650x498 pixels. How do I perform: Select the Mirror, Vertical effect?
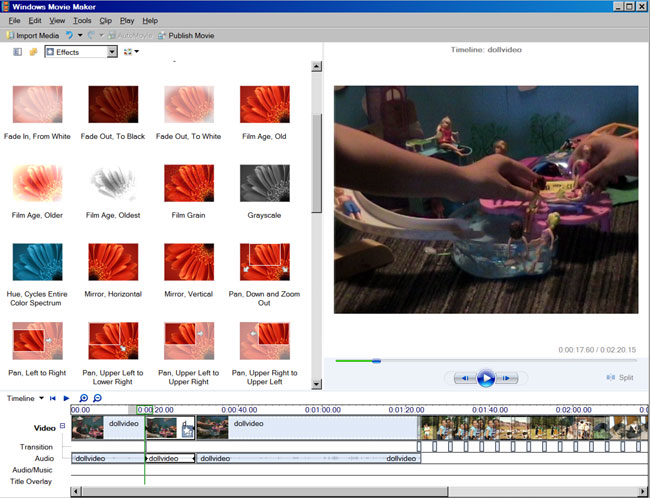coord(189,270)
